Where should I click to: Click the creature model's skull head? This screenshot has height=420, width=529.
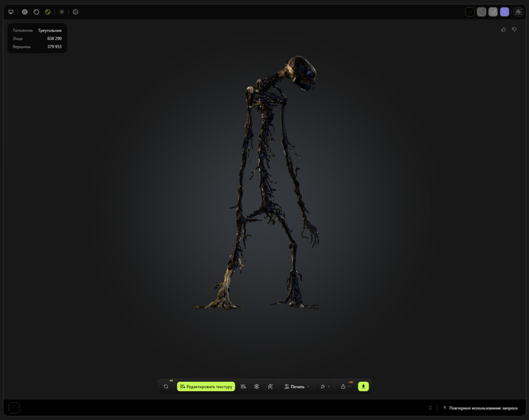pyautogui.click(x=302, y=72)
